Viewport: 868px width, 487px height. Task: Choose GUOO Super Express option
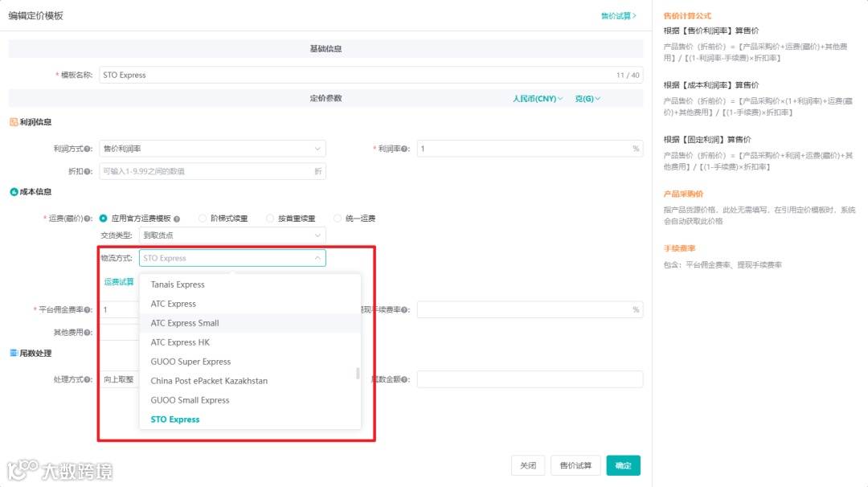pos(250,362)
